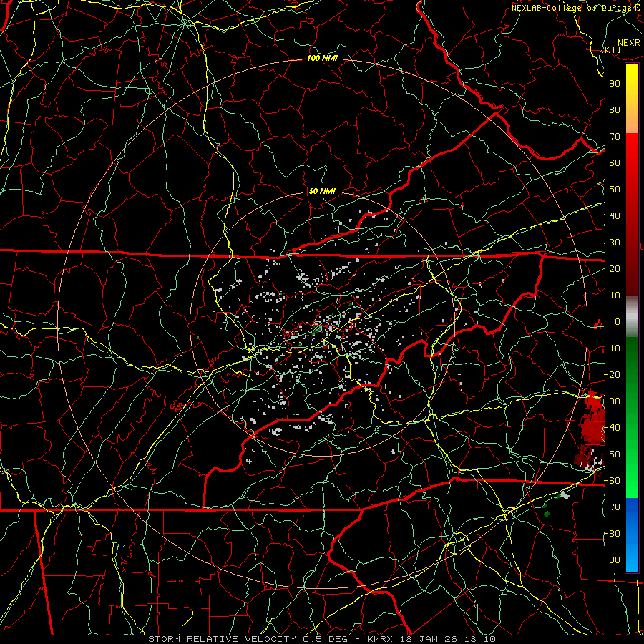The image size is (644, 644).
Task: Click the NEXR label at top right
Action: coord(628,43)
